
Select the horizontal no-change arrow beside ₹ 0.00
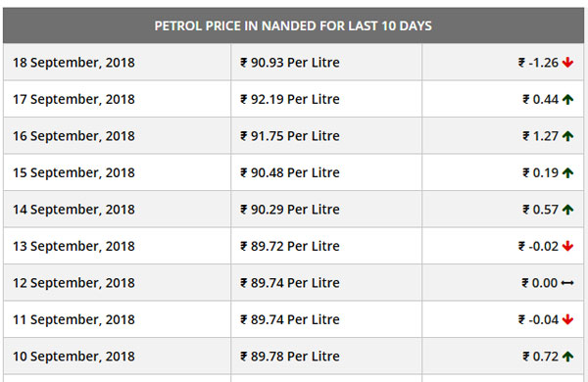tap(567, 283)
